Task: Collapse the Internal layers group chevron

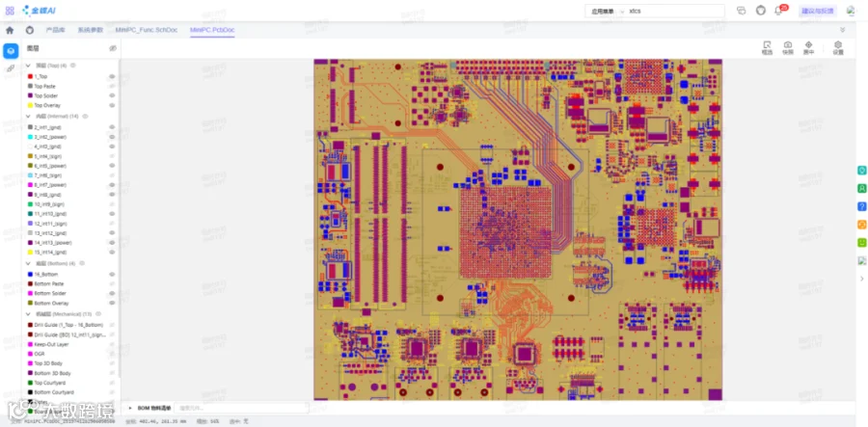Action: pos(28,117)
